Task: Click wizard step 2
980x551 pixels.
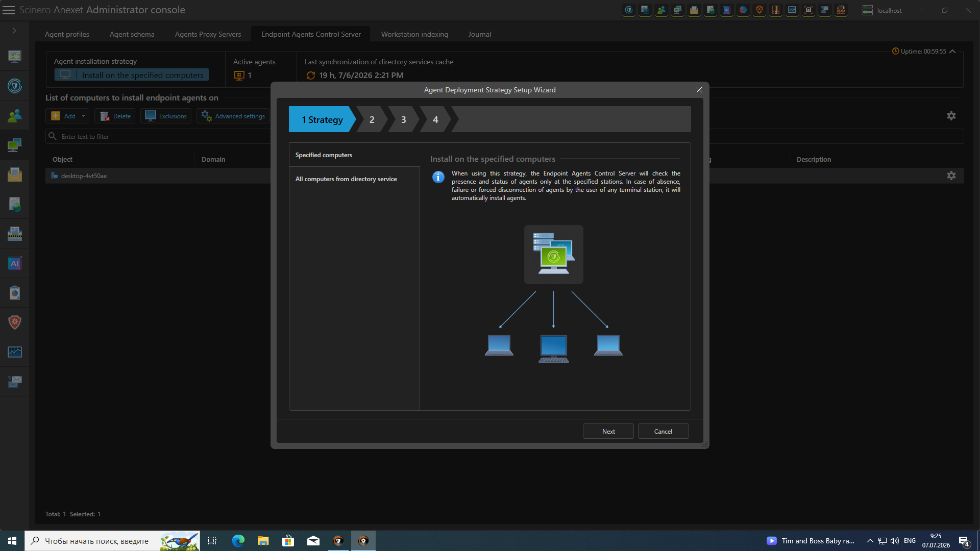Action: click(372, 119)
